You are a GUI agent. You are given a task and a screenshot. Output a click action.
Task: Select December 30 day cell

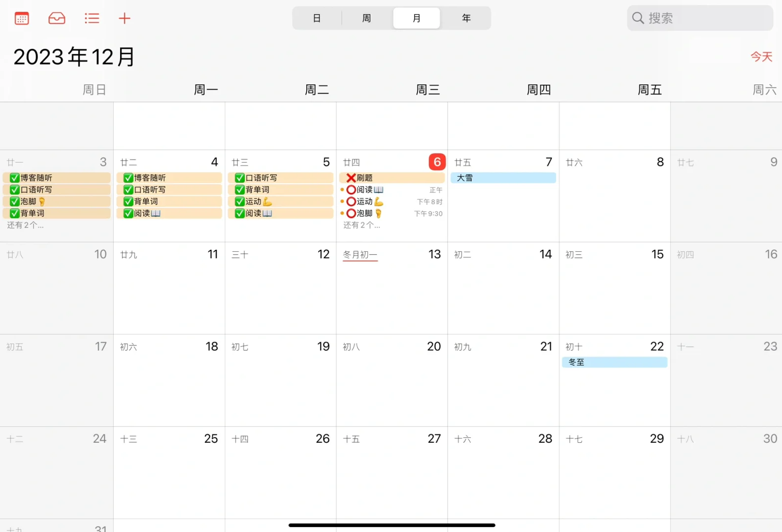coord(726,472)
